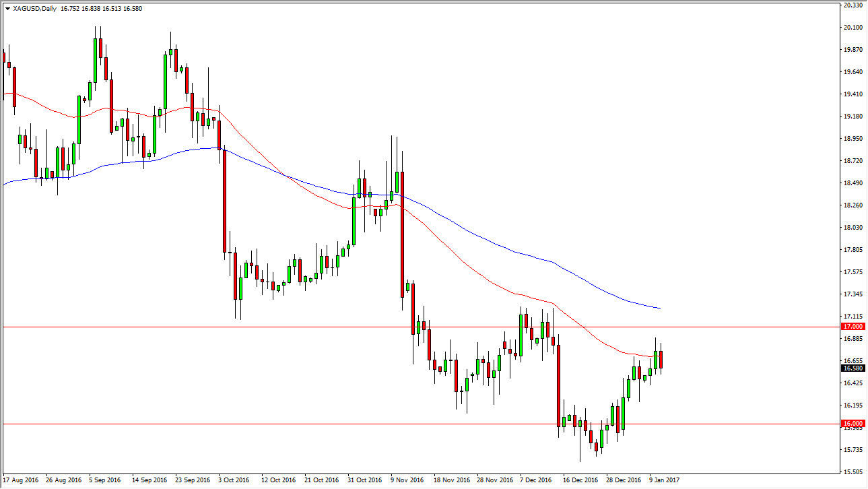Click the 9 Nov 2016 date label
This screenshot has width=868, height=489.
point(407,480)
